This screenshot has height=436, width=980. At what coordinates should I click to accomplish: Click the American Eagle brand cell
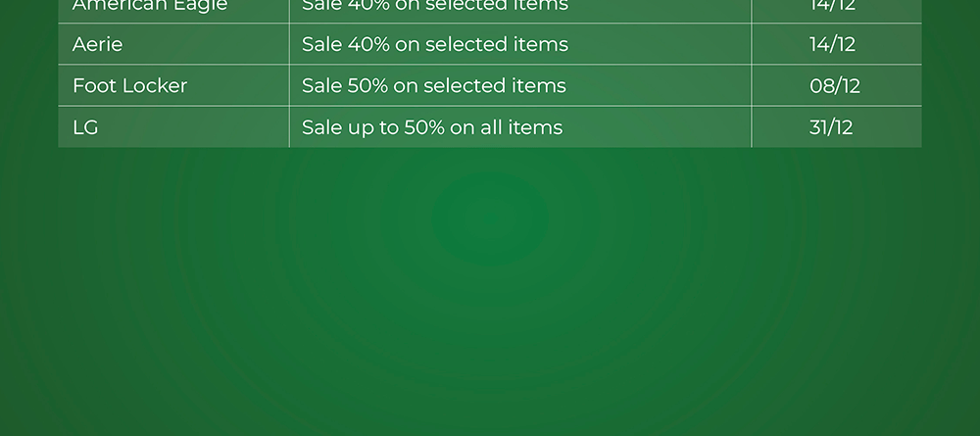pos(150,6)
